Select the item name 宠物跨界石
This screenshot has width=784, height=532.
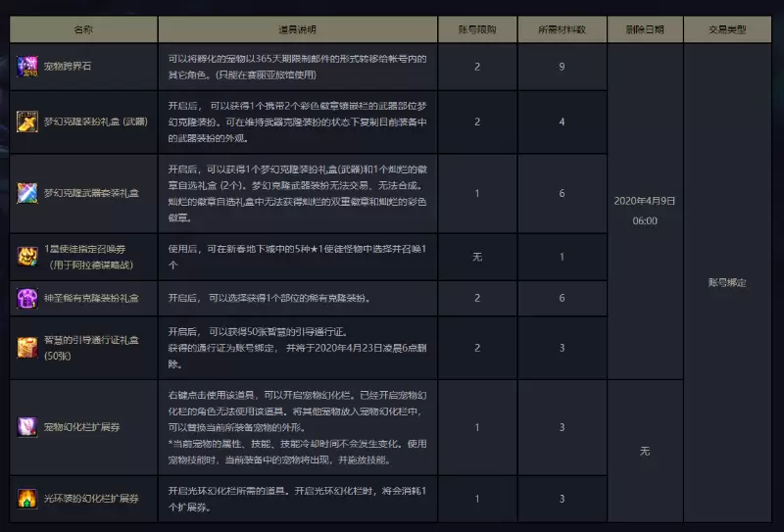coord(68,66)
